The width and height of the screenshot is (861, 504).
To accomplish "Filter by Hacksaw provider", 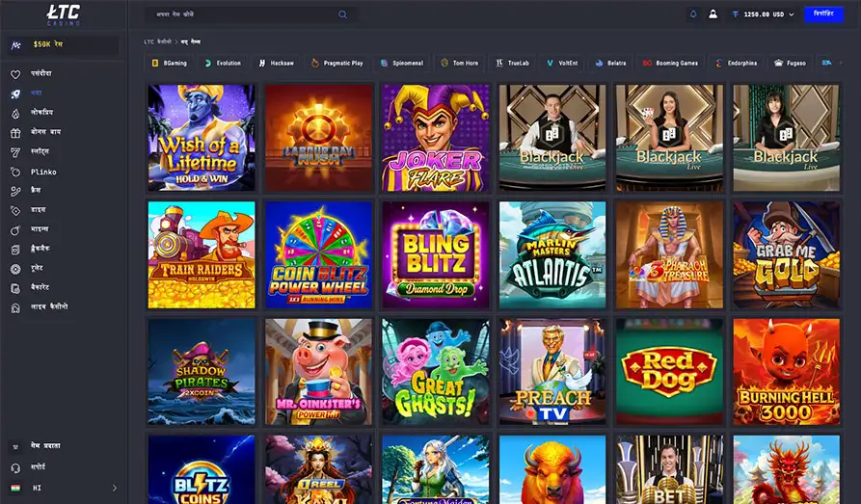I will pyautogui.click(x=276, y=64).
